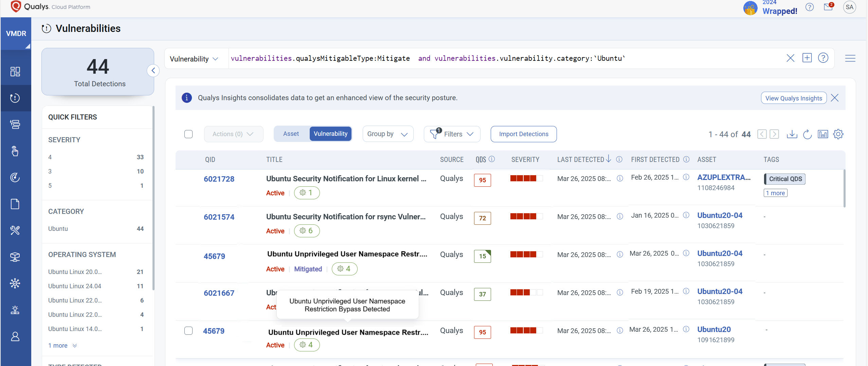Check the row checkbox for QID 45679

pyautogui.click(x=188, y=331)
